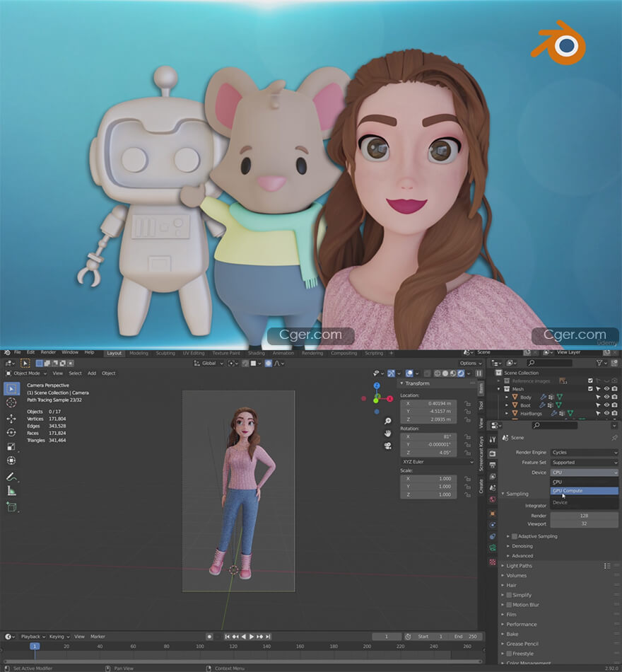622x672 pixels.
Task: Select the Transform tool
Action: click(11, 460)
